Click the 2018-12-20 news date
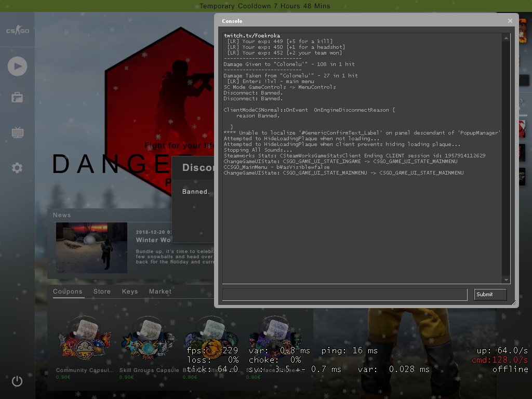 tap(154, 232)
